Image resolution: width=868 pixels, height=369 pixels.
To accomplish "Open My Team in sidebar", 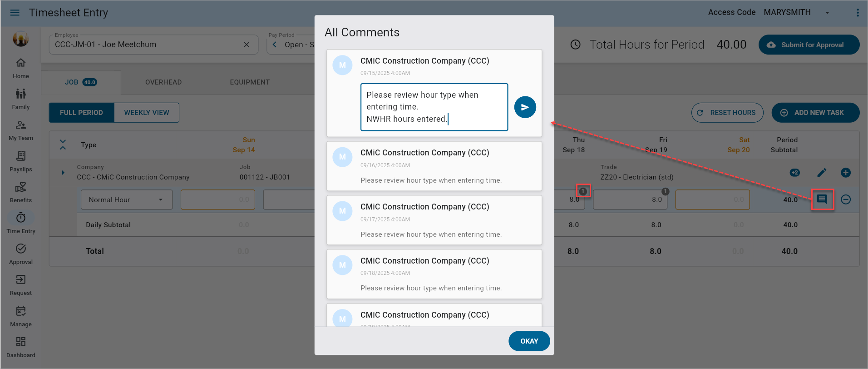I will pos(21,130).
